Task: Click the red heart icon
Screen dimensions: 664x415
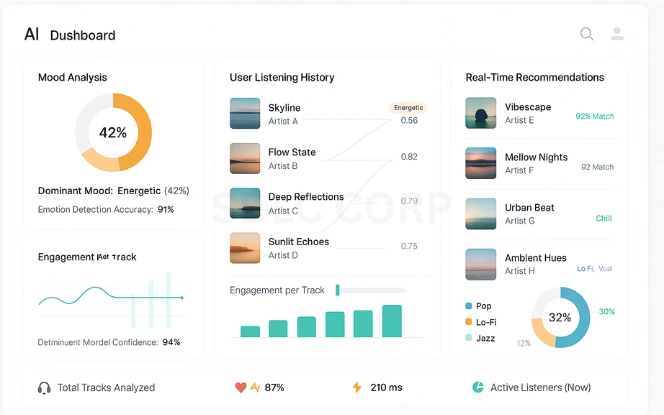Action: [240, 388]
